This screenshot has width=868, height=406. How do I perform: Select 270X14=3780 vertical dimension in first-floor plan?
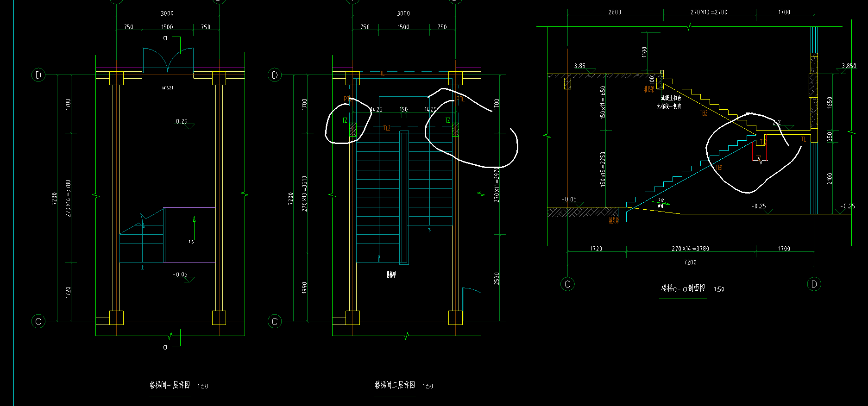[68, 198]
